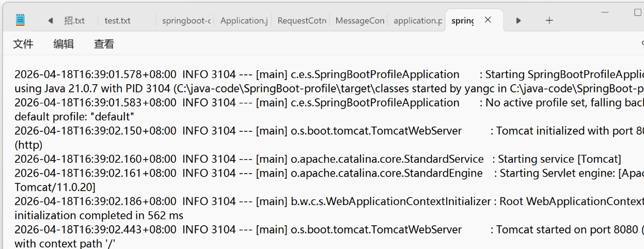Click the "with context path '/'" line

[65, 243]
